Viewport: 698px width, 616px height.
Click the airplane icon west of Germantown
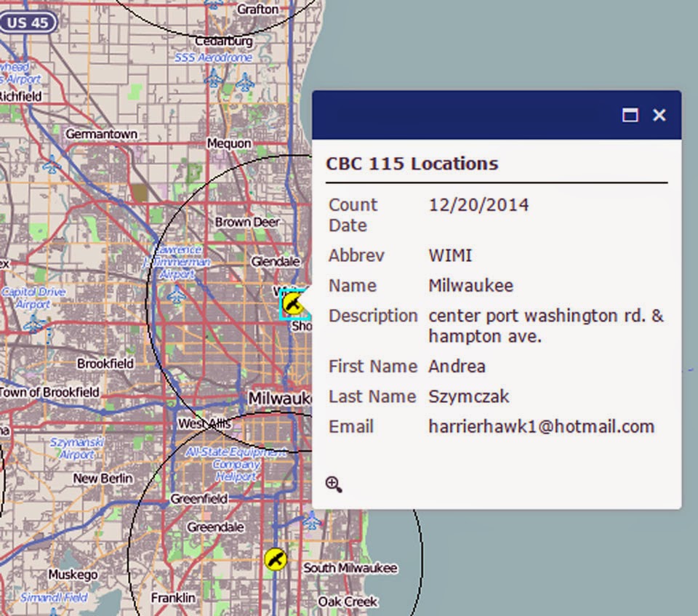click(x=52, y=164)
